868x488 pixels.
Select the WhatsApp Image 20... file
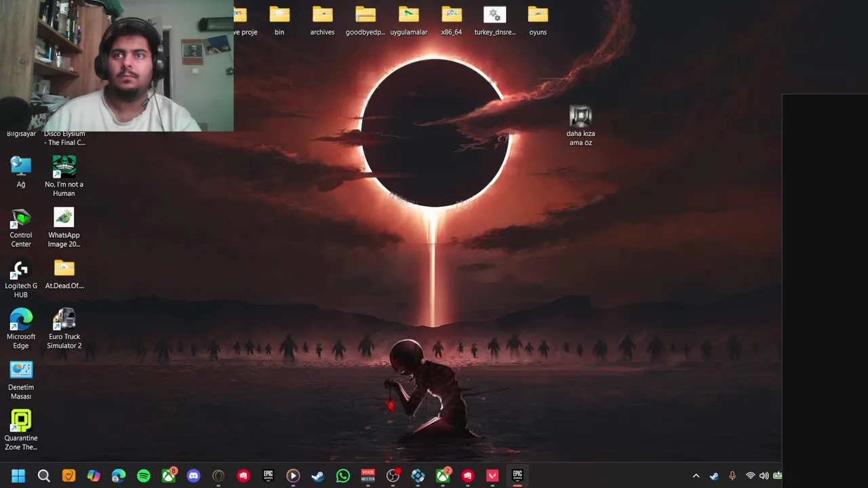tap(64, 228)
